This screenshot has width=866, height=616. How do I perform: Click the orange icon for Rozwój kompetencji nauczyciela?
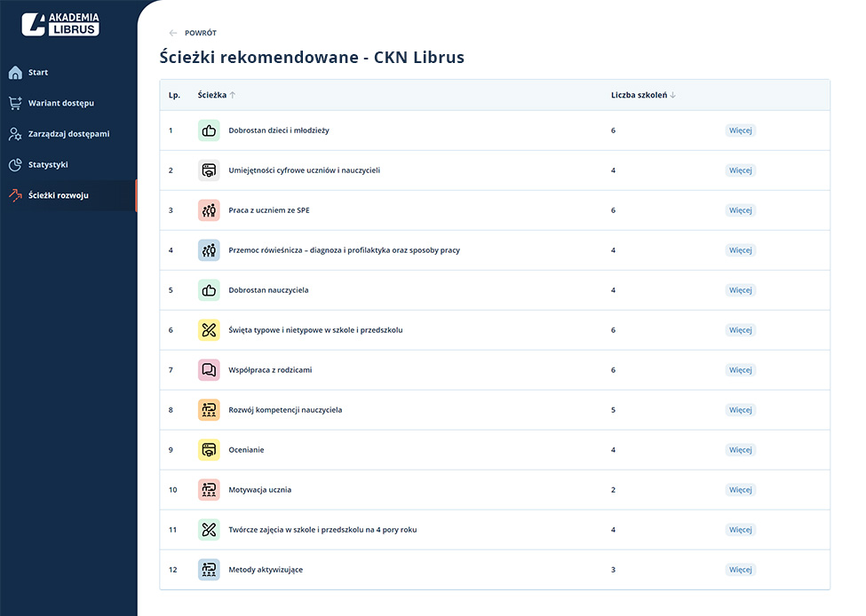click(209, 410)
